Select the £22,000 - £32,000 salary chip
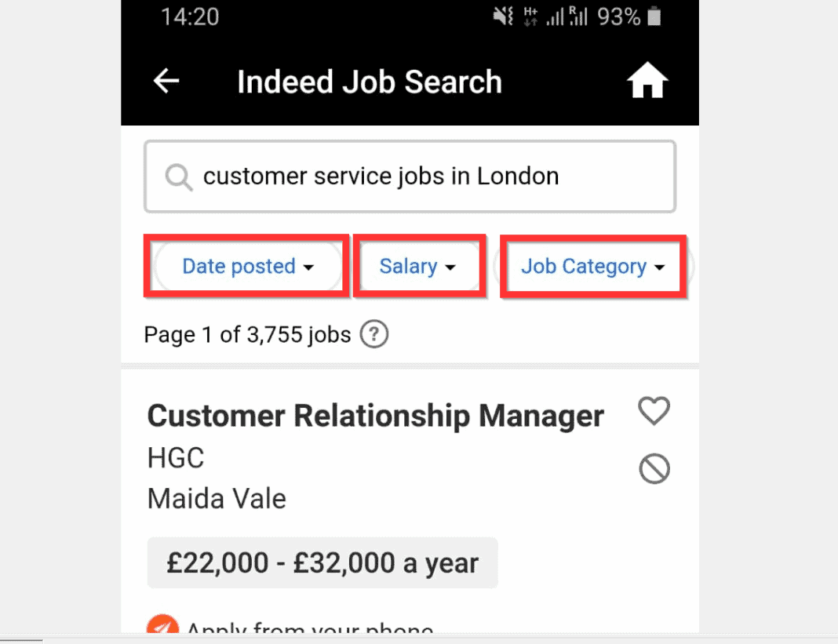This screenshot has width=838, height=644. point(322,562)
